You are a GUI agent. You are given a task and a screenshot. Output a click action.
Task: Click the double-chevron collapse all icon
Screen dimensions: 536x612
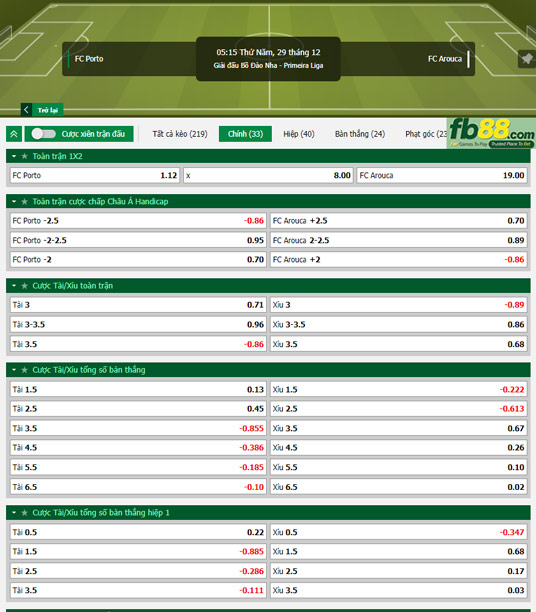click(14, 134)
